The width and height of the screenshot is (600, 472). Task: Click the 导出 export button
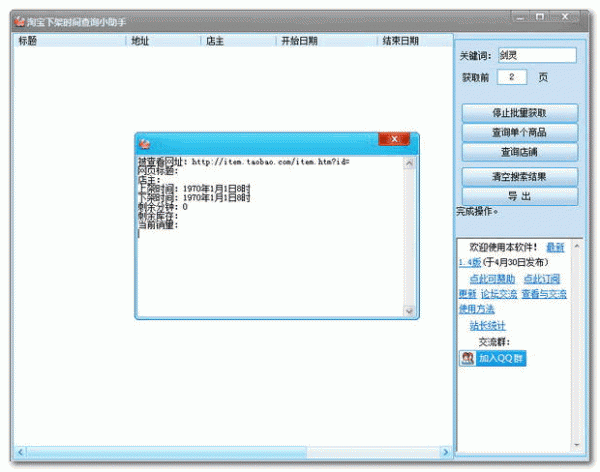(x=520, y=196)
